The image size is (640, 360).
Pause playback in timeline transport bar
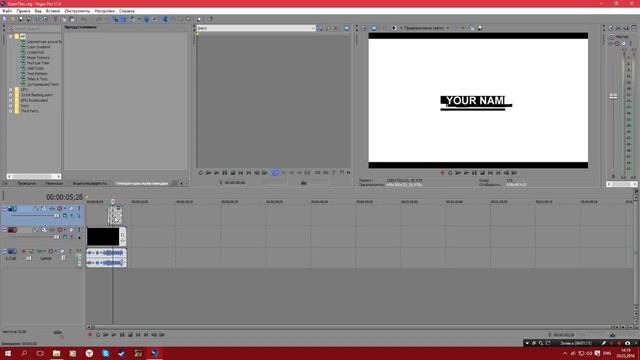pyautogui.click(x=122, y=335)
